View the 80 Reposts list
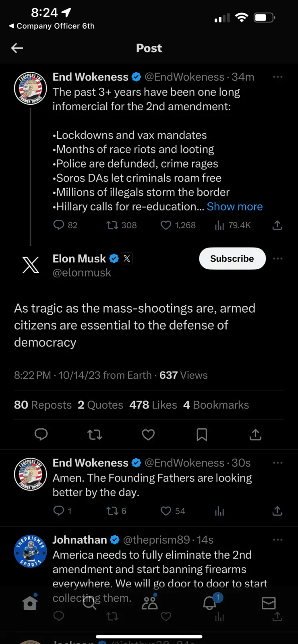The image size is (298, 644). pyautogui.click(x=43, y=405)
